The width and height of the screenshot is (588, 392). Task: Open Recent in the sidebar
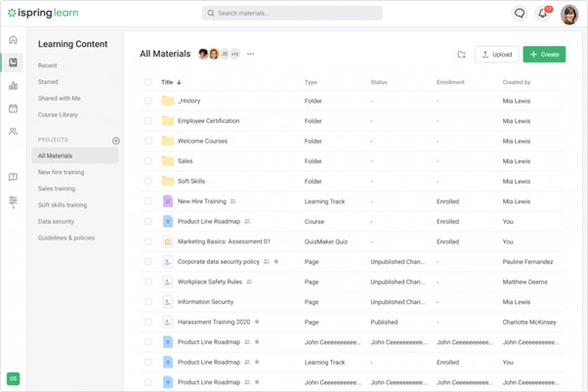(x=47, y=65)
